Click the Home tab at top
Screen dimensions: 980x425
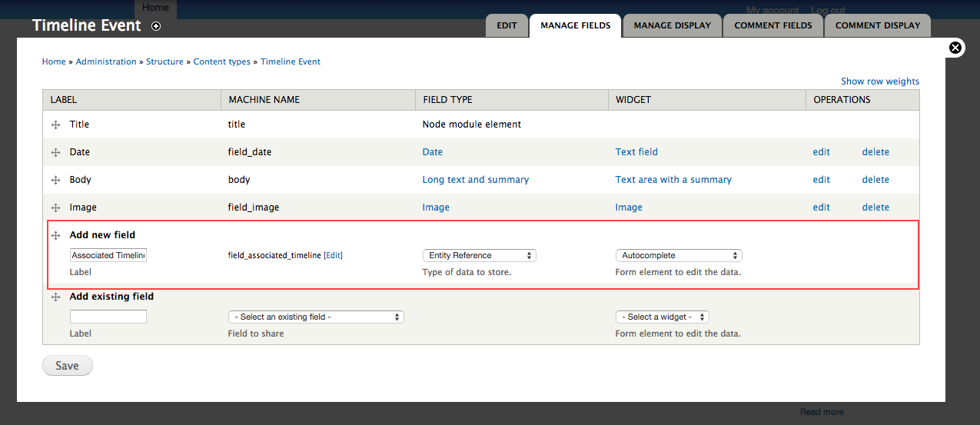[156, 8]
